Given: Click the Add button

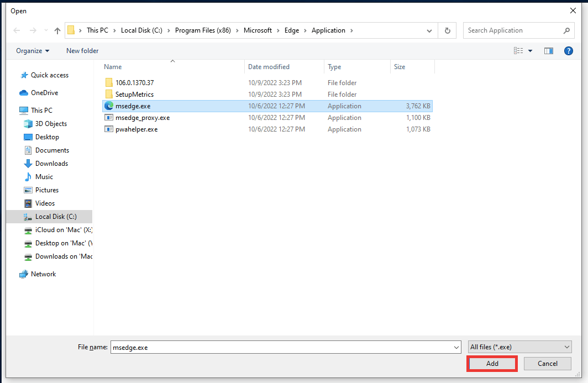Looking at the screenshot, I should click(x=491, y=363).
